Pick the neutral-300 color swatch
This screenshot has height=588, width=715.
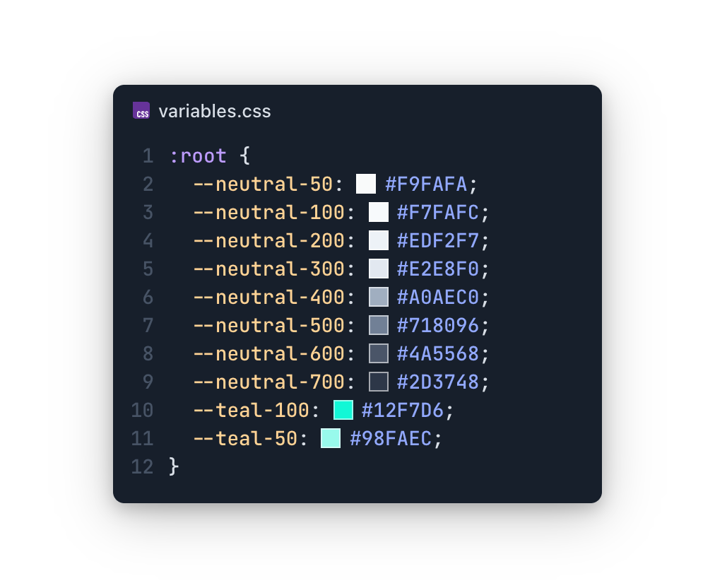(x=379, y=269)
